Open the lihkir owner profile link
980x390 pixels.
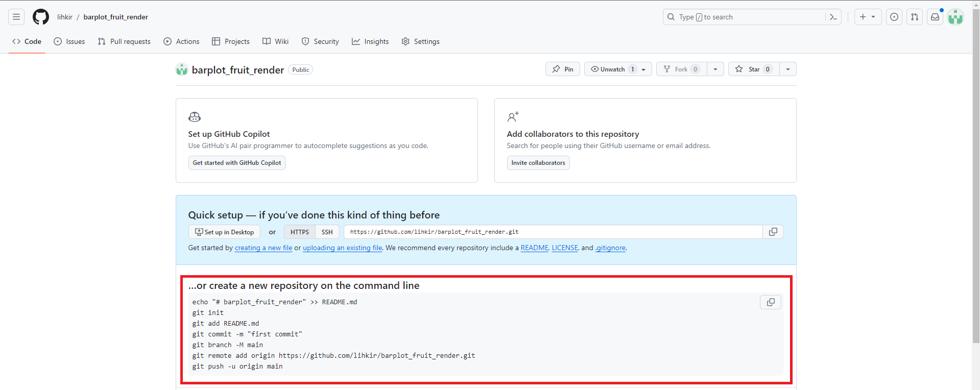[x=65, y=17]
